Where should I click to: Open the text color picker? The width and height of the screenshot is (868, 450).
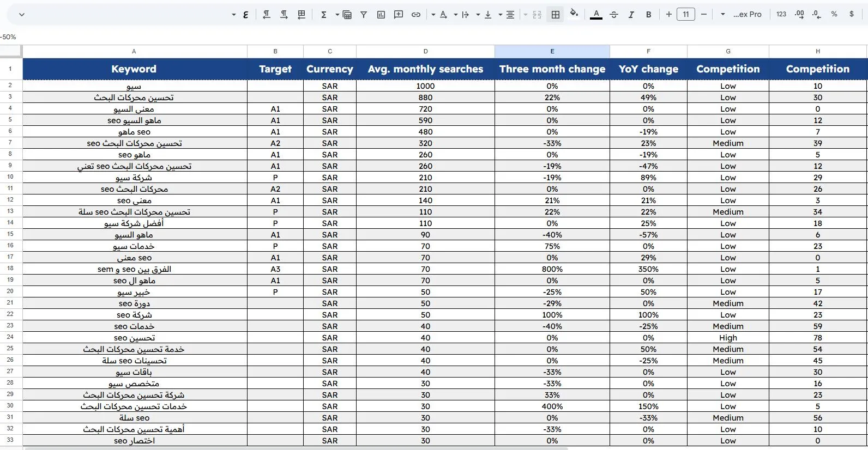click(596, 15)
